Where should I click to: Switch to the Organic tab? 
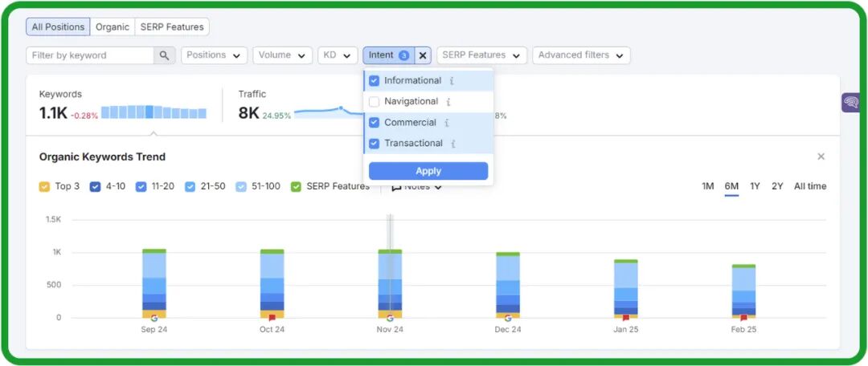(113, 27)
